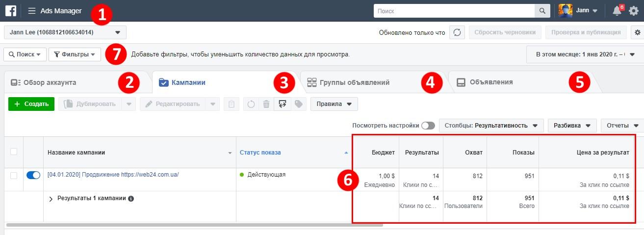
Task: Open the Ads Manager hamburger menu
Action: tap(32, 11)
